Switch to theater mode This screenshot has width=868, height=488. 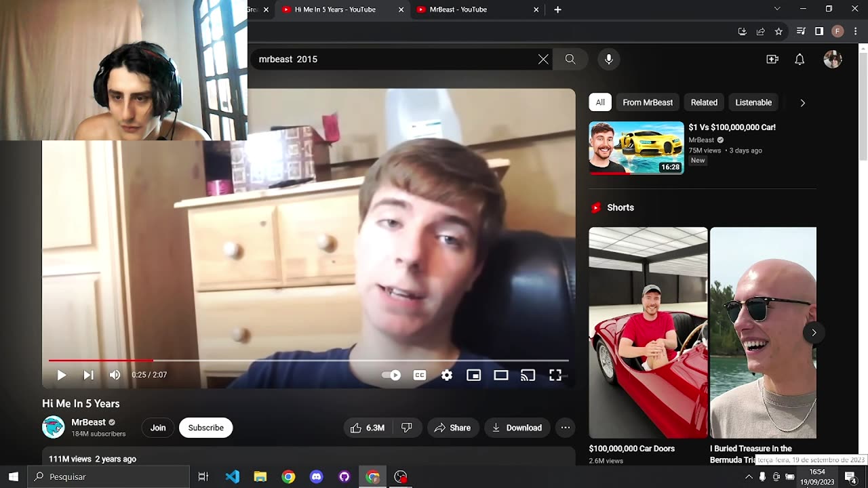coord(501,375)
